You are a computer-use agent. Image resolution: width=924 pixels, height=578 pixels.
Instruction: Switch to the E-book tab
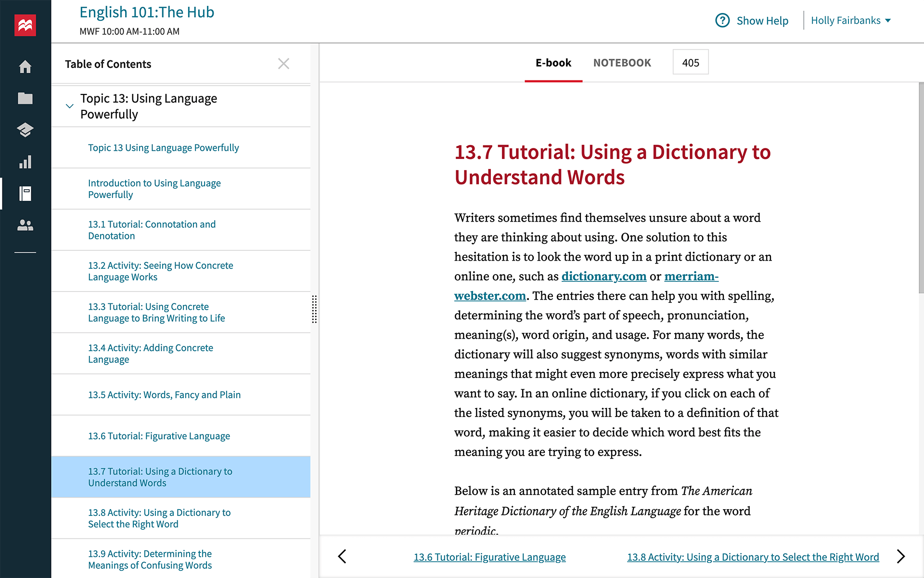pyautogui.click(x=553, y=63)
